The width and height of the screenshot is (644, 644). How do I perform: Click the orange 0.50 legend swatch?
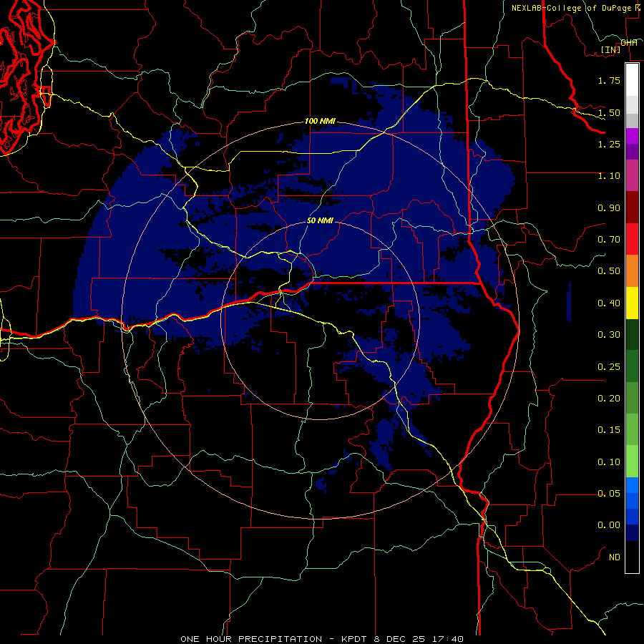632,271
